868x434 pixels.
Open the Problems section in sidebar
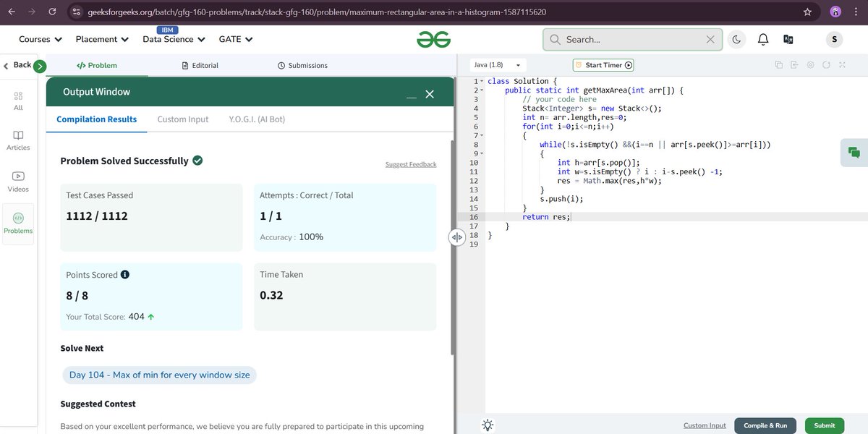tap(17, 222)
